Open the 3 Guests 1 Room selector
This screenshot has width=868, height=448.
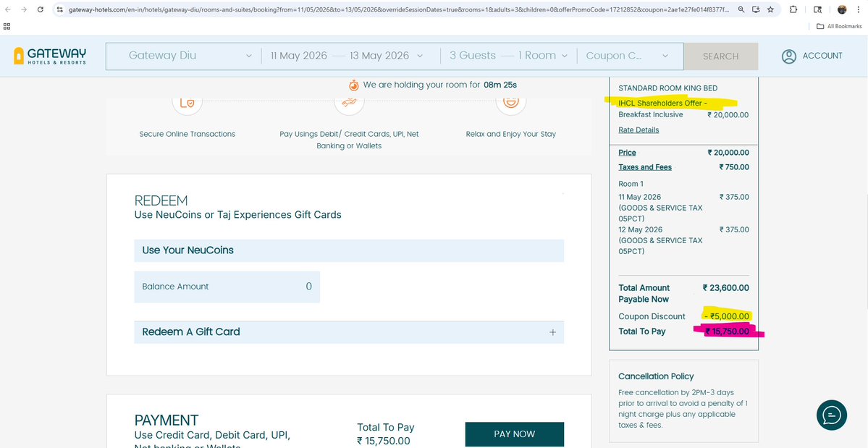point(509,55)
